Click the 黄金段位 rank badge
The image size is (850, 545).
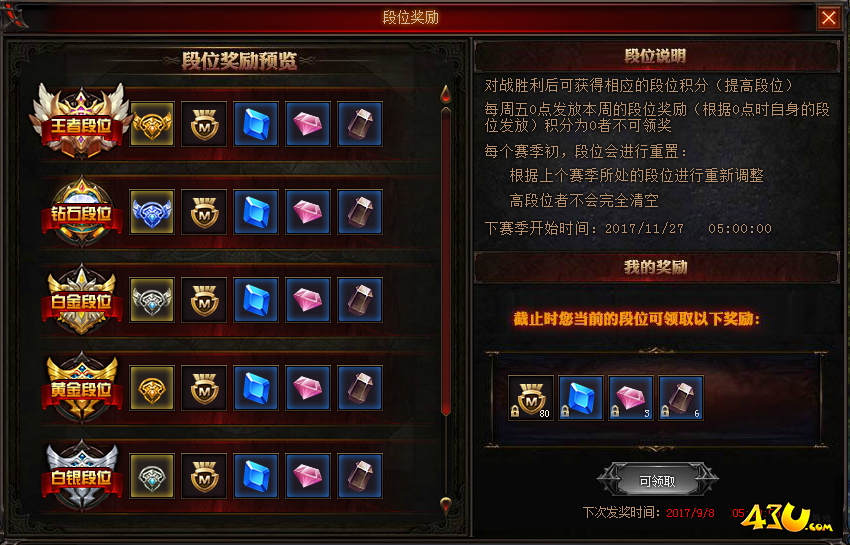(x=81, y=388)
